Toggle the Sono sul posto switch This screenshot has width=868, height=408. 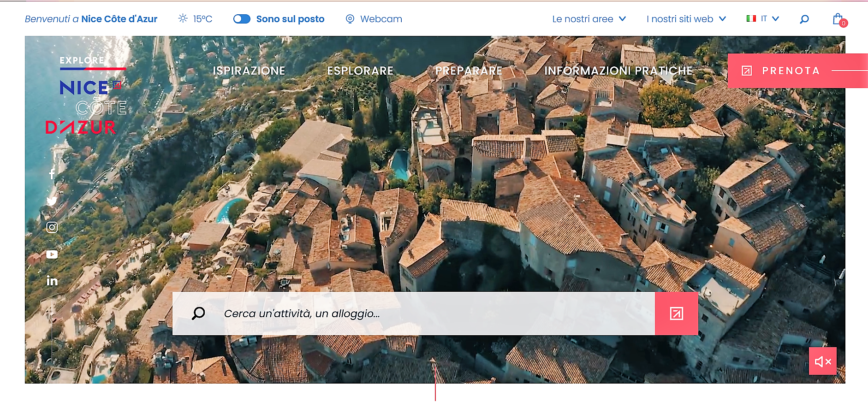[x=242, y=19]
